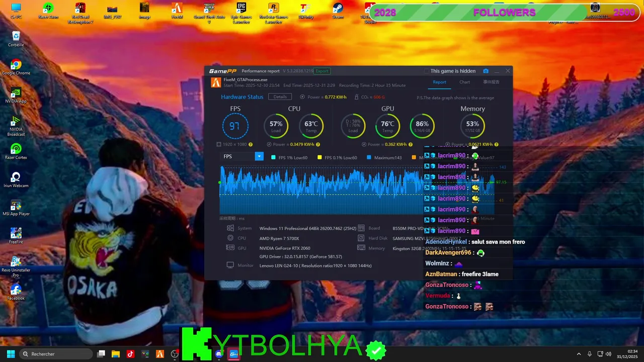
Task: Click the chat message "salut sava mon frero"
Action: (x=498, y=242)
